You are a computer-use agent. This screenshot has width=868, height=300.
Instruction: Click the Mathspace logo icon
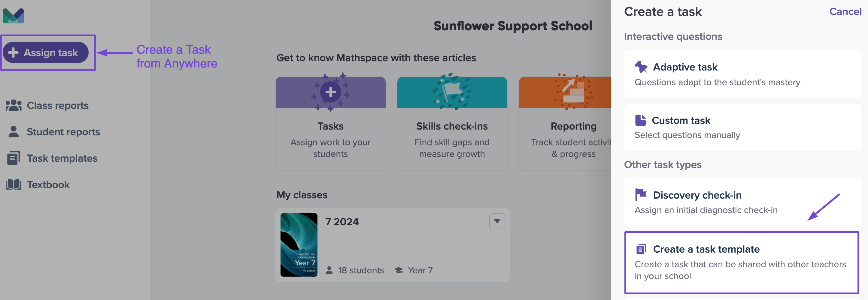[13, 16]
